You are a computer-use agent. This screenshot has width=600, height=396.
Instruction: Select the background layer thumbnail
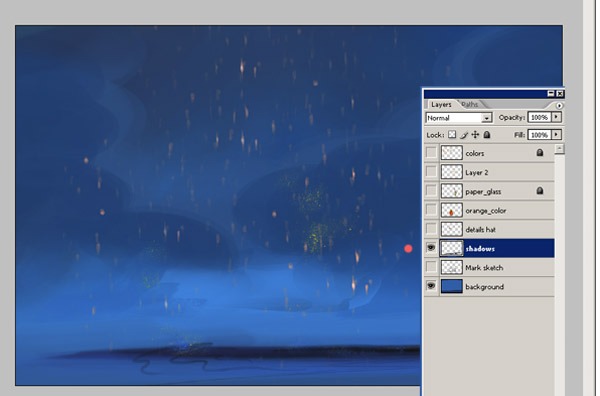(452, 286)
